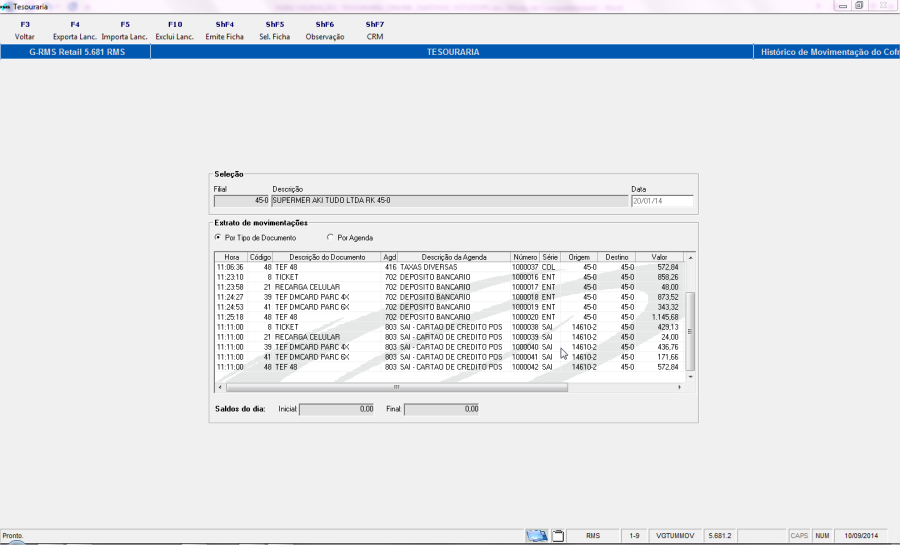Viewport: 900px width, 545px height.
Task: Click F10 Exclui Lanc. button
Action: coord(174,30)
